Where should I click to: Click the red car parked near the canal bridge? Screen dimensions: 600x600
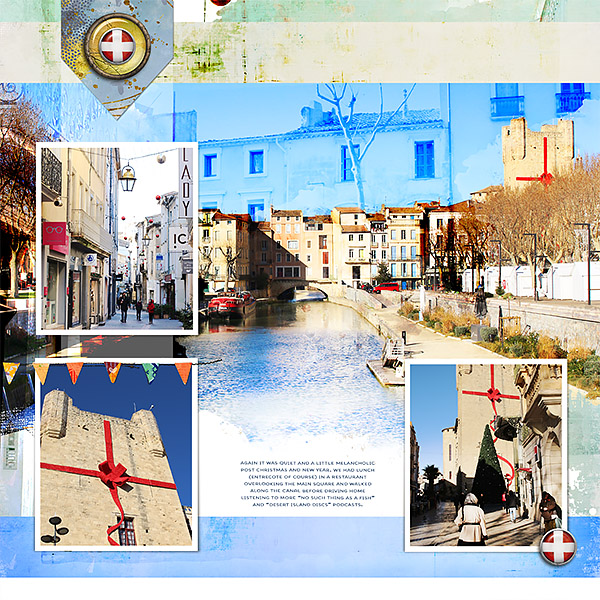tap(386, 287)
